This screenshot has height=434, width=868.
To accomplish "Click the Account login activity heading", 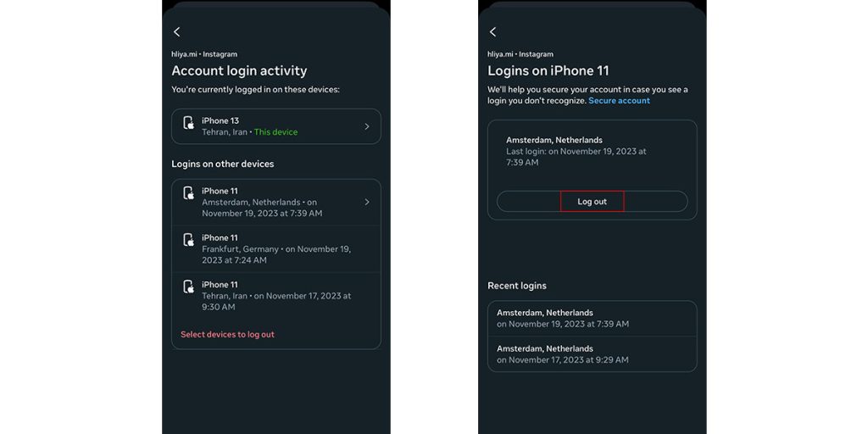I will (239, 71).
